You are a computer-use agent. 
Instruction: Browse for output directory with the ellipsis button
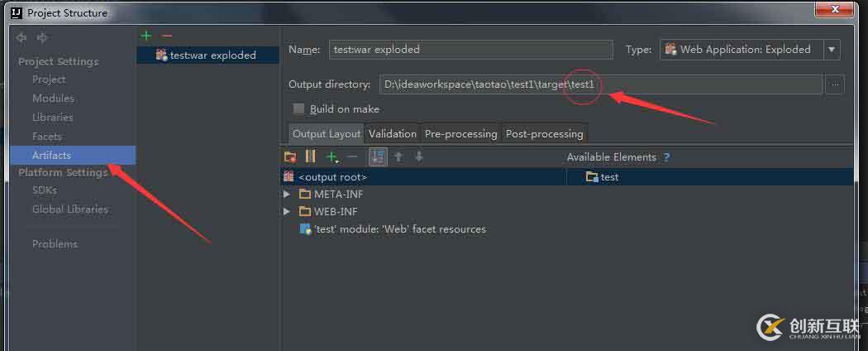(x=835, y=84)
